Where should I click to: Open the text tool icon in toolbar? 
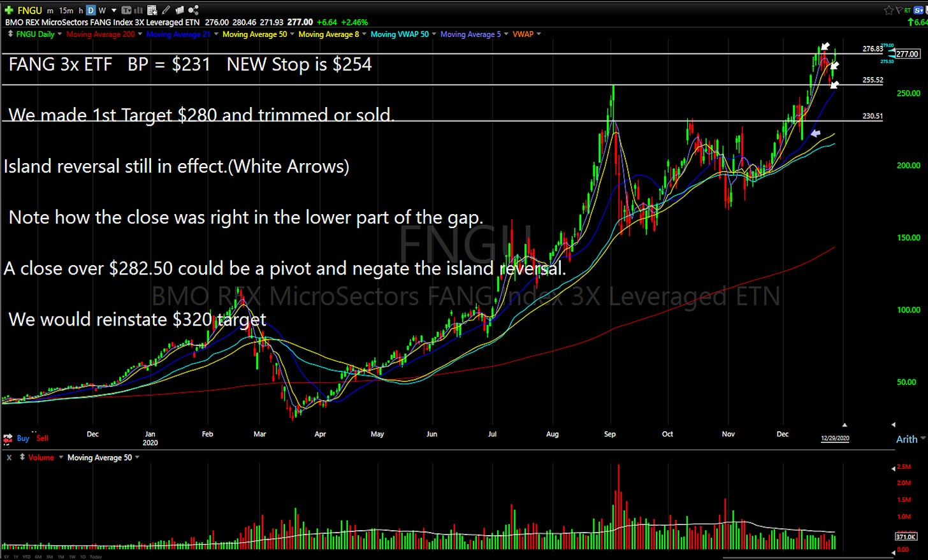[x=126, y=10]
